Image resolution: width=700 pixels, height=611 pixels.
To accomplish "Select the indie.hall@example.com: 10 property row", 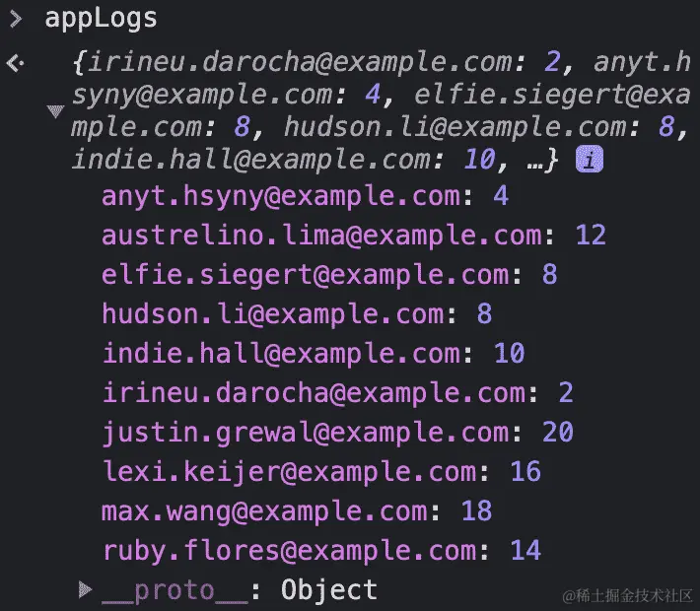I will tap(314, 353).
